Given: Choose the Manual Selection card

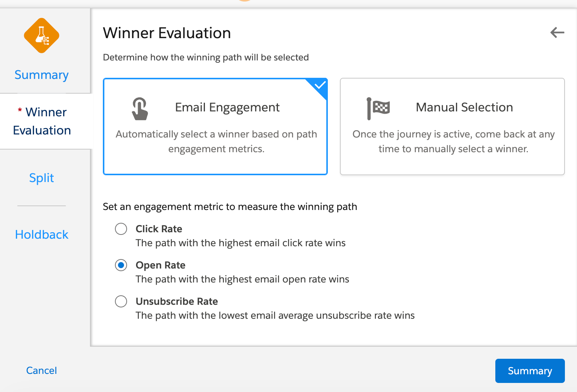Looking at the screenshot, I should (x=452, y=127).
